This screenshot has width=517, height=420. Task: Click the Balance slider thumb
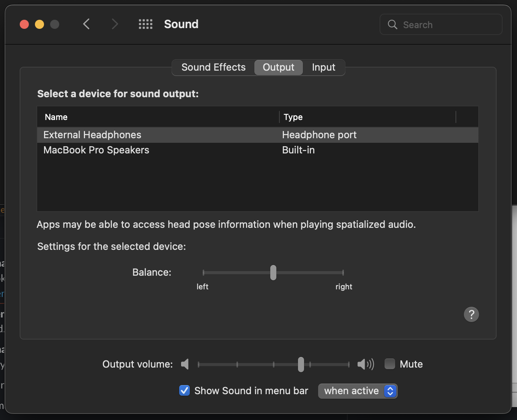(273, 273)
